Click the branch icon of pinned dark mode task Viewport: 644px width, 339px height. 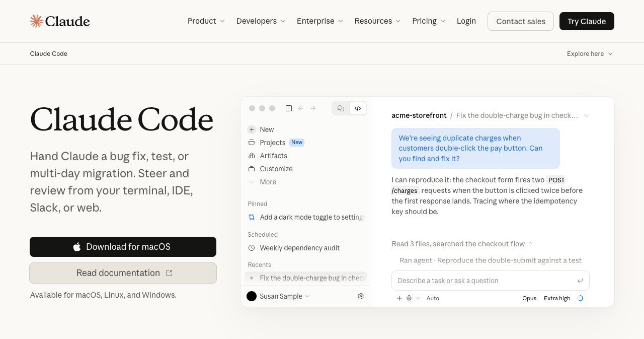coord(252,217)
